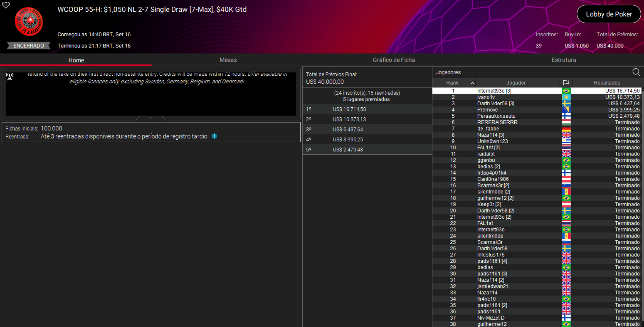Select player row Darth Vder58 [3]
This screenshot has height=327, width=644.
coord(537,104)
